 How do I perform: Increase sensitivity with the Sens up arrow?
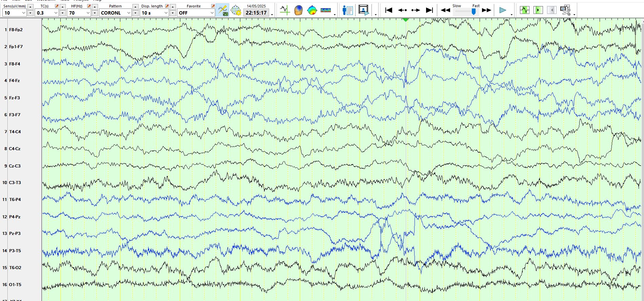click(30, 7)
